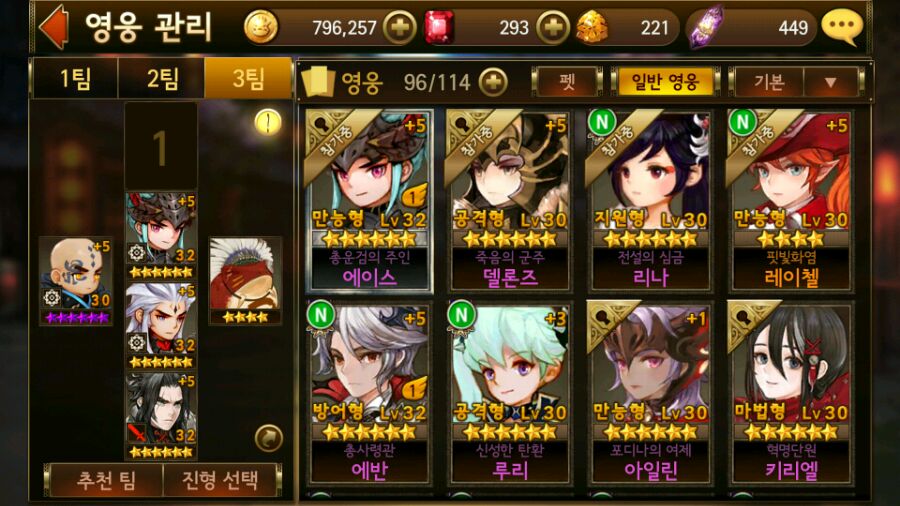The image size is (900, 506).
Task: Toggle the 일반 영웅 filter
Action: pos(665,82)
